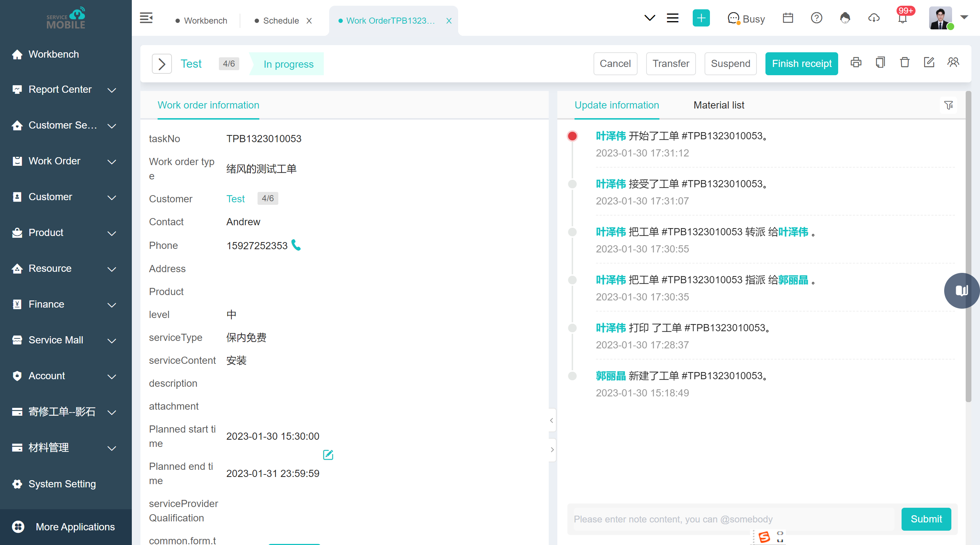The height and width of the screenshot is (545, 980).
Task: Open the customer service agent icon
Action: (845, 18)
